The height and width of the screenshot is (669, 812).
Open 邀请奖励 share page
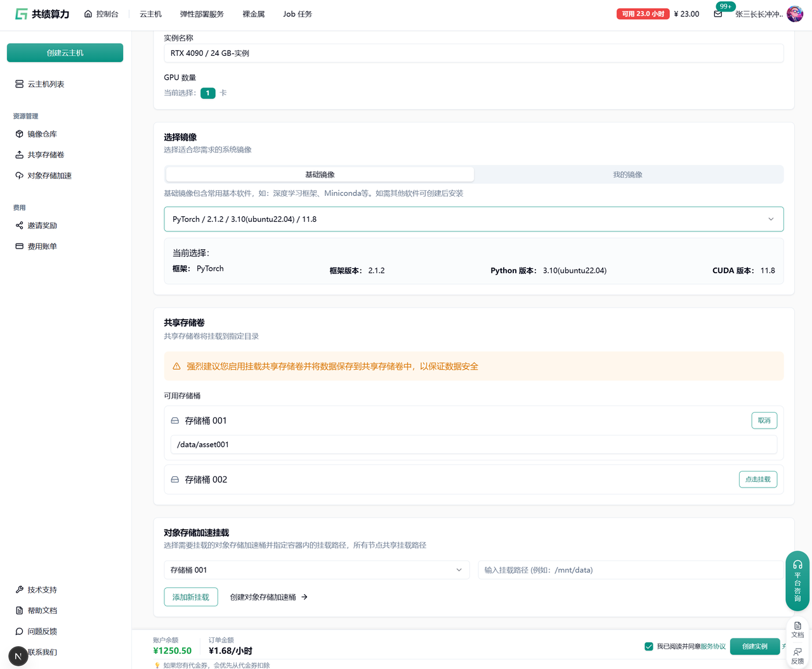[x=42, y=225]
